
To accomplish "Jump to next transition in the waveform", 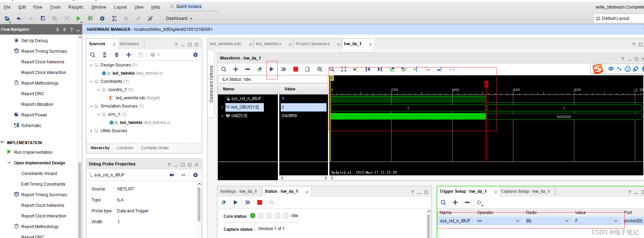I will pos(404,69).
